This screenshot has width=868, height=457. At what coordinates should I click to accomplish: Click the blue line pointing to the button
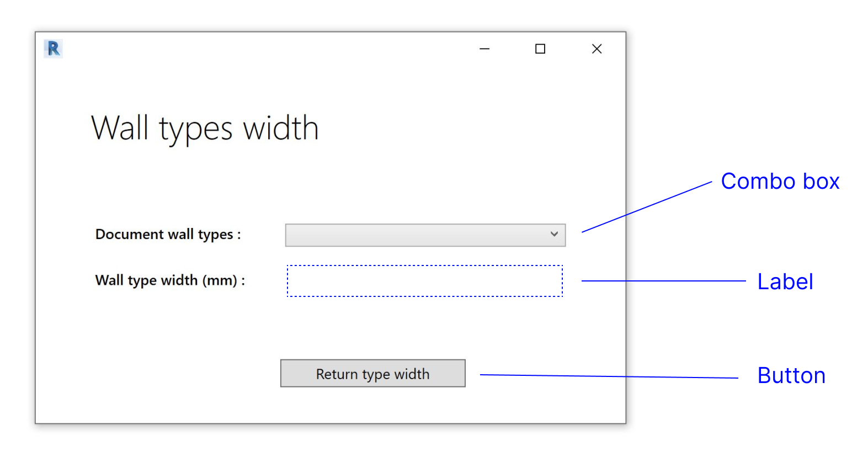(x=609, y=376)
